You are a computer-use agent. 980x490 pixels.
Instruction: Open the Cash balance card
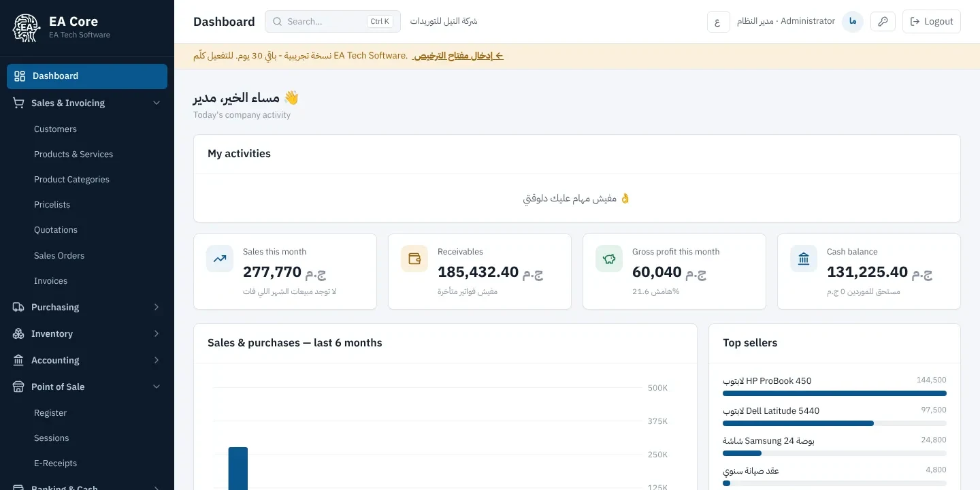(869, 272)
